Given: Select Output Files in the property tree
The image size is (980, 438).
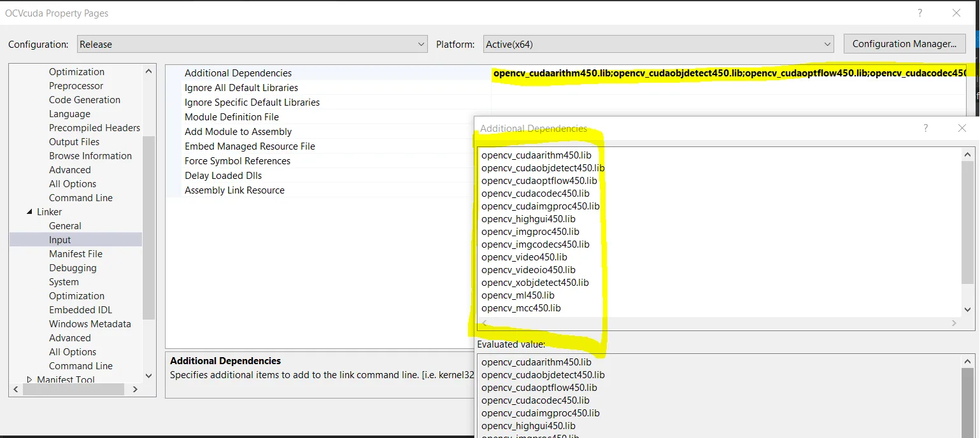Looking at the screenshot, I should tap(74, 141).
